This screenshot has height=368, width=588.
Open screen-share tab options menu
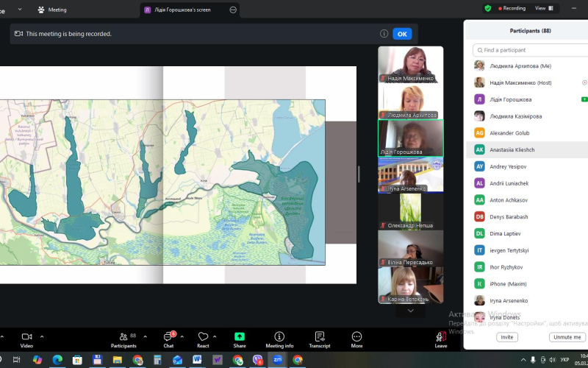click(233, 10)
